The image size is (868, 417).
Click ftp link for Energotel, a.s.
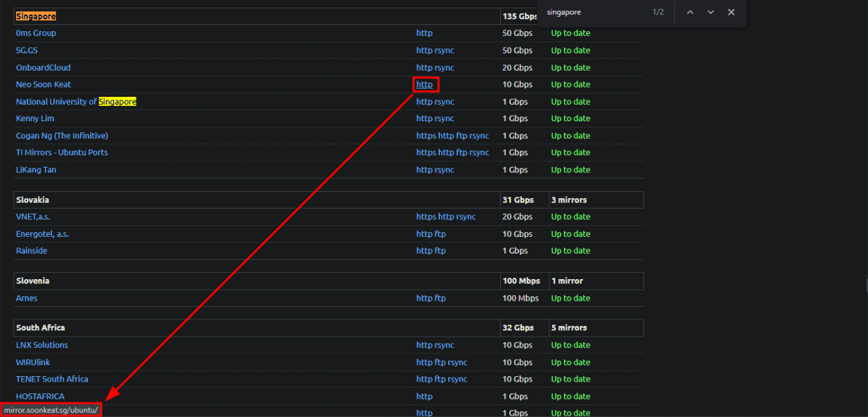coord(440,234)
